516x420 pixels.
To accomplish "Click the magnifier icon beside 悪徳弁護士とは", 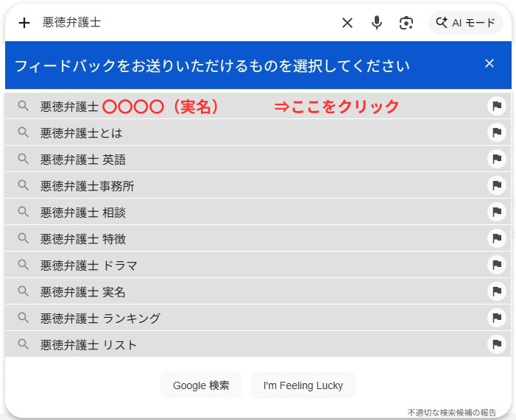I will tap(23, 132).
